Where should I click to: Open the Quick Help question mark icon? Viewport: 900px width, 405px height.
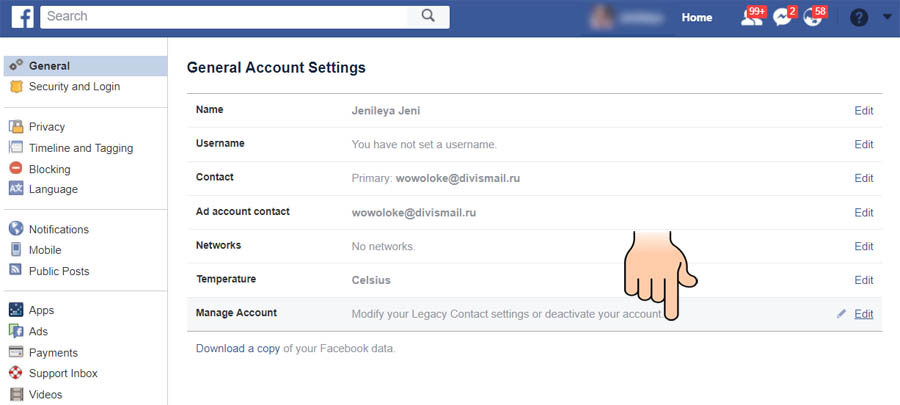(859, 18)
